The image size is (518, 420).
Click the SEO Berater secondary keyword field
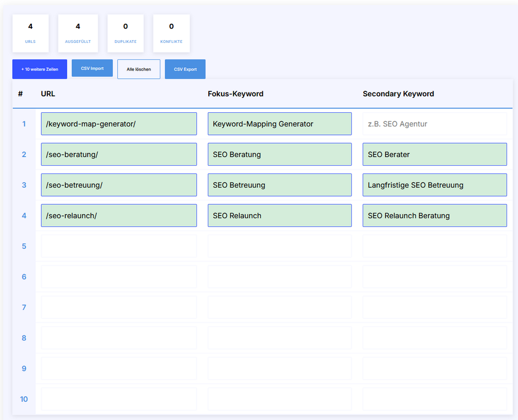[434, 154]
